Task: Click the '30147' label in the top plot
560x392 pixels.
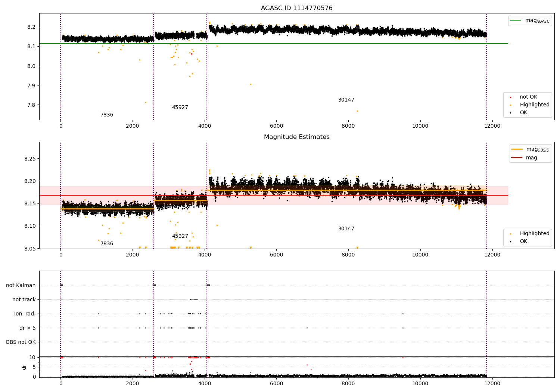Action: pos(346,100)
